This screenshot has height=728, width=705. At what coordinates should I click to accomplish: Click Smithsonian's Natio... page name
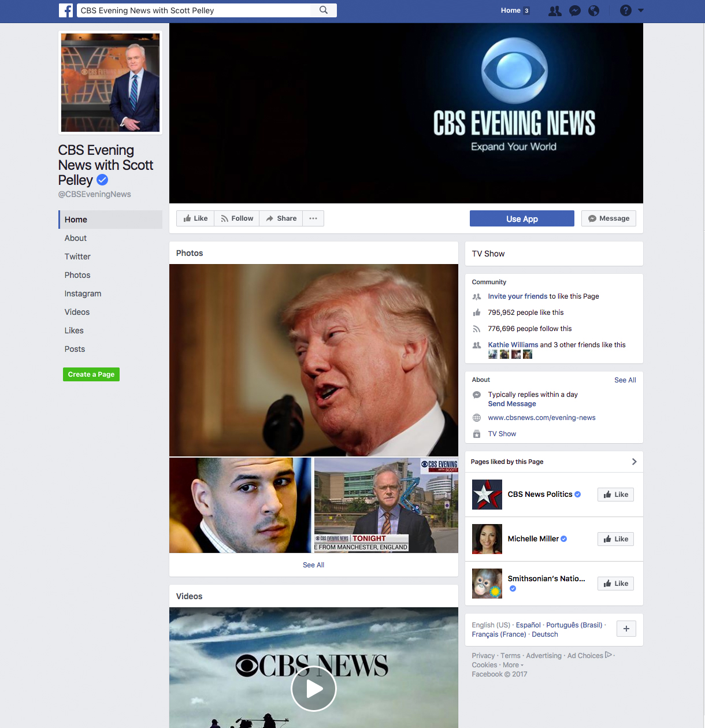point(546,578)
